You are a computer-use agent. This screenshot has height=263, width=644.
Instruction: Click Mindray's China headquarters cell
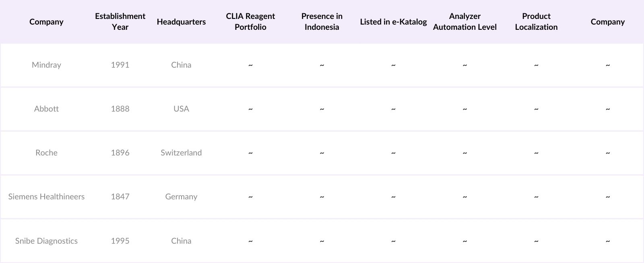[x=181, y=65]
